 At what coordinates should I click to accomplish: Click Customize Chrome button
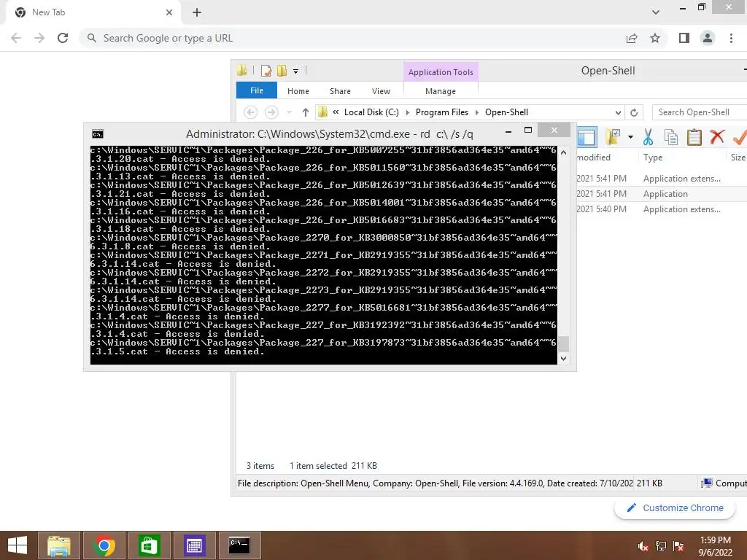coord(675,508)
